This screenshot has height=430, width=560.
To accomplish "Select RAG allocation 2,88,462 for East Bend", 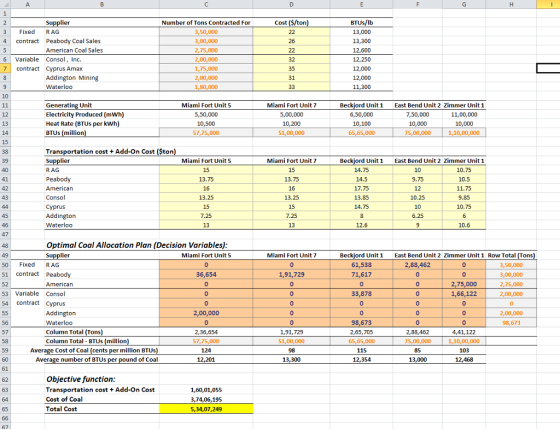I will (418, 265).
